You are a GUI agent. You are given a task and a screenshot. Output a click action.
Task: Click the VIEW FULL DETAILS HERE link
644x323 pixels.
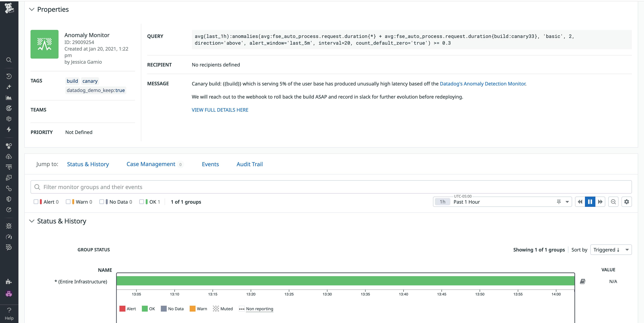(220, 110)
